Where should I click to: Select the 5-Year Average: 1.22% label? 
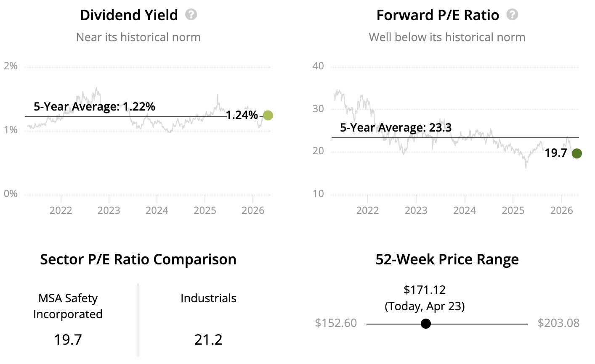94,107
